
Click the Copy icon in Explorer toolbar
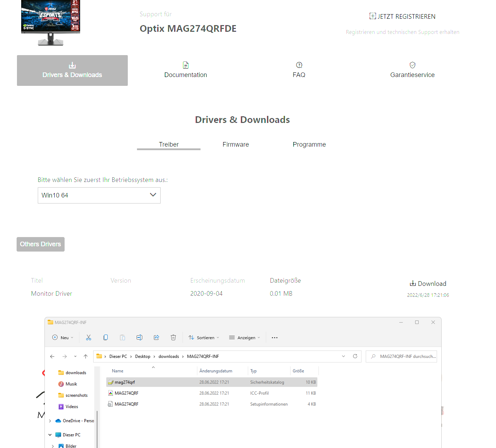click(x=106, y=337)
